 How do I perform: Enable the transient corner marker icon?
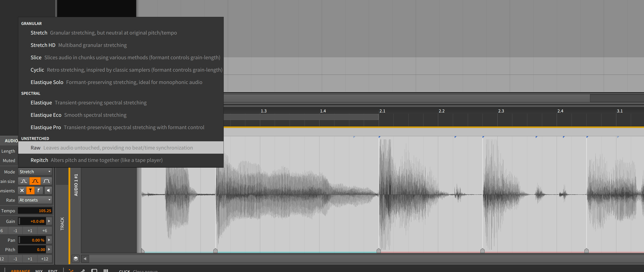(39, 190)
